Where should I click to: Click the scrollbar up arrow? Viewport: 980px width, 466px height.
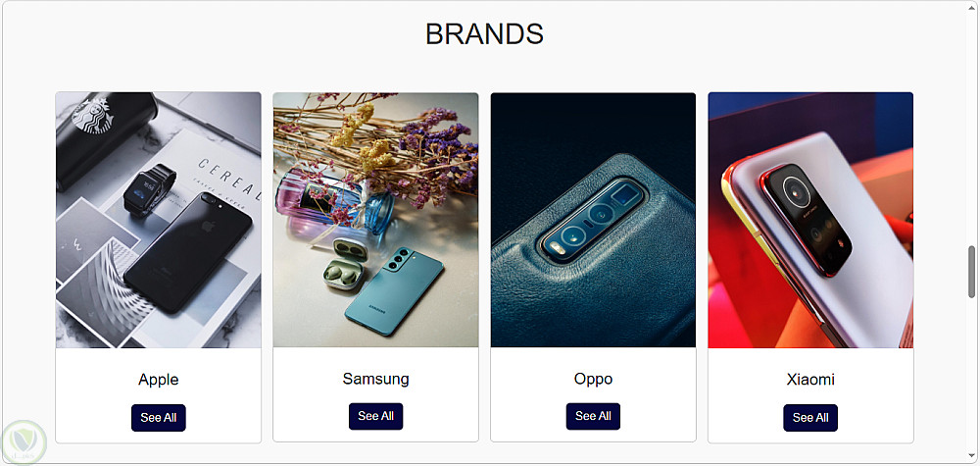971,5
